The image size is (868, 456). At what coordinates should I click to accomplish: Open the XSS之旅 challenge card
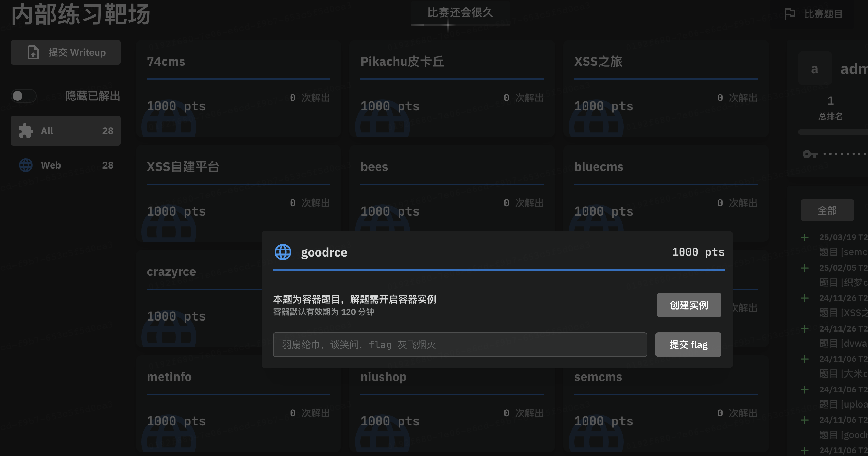pos(666,88)
